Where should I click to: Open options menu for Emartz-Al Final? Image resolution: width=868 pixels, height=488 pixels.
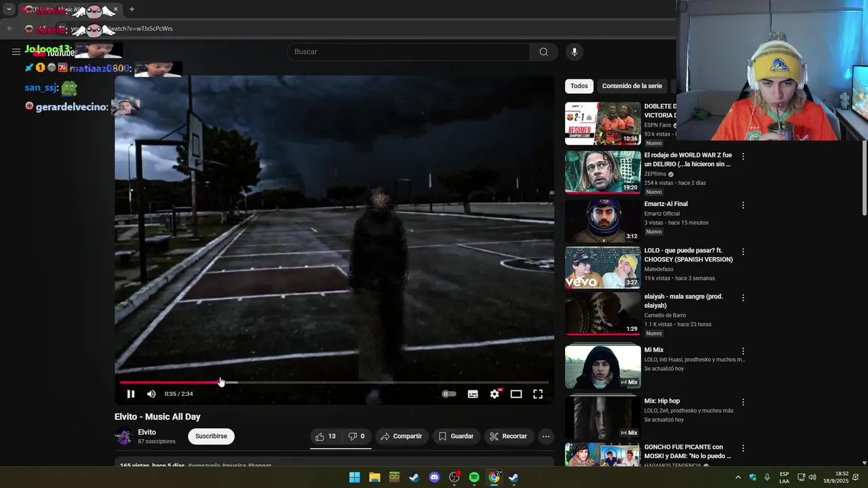pyautogui.click(x=743, y=205)
